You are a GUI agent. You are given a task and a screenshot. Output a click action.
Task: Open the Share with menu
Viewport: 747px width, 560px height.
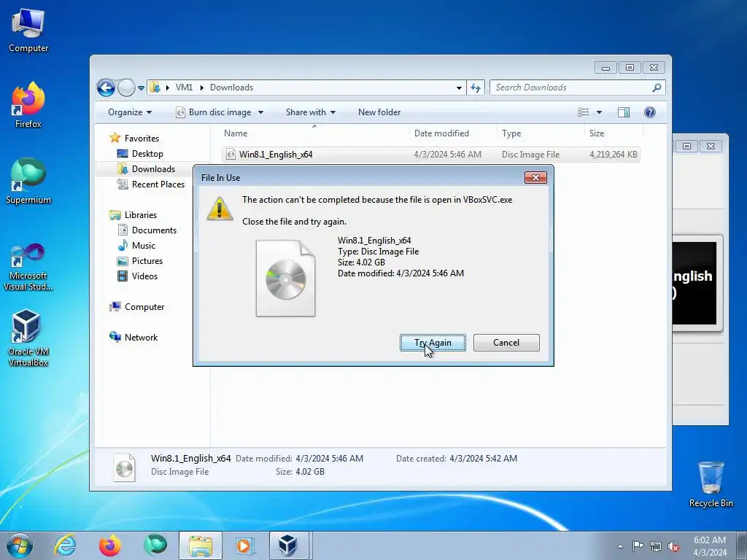pyautogui.click(x=311, y=112)
